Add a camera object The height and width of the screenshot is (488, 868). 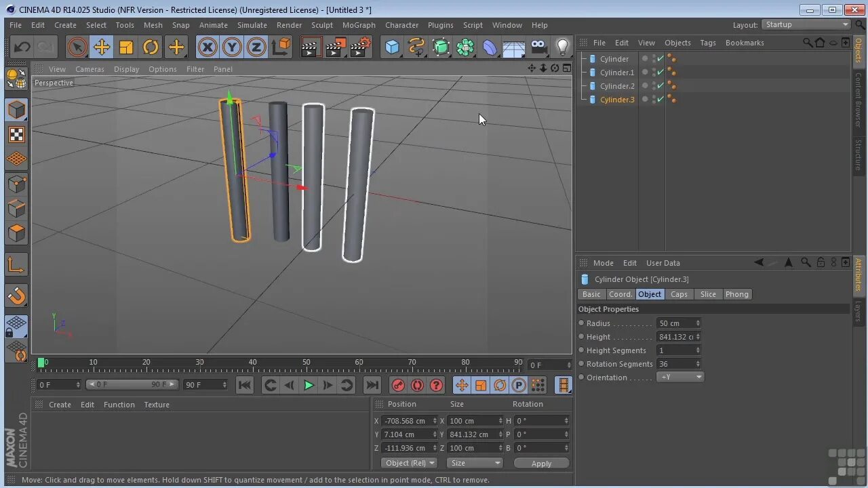538,47
